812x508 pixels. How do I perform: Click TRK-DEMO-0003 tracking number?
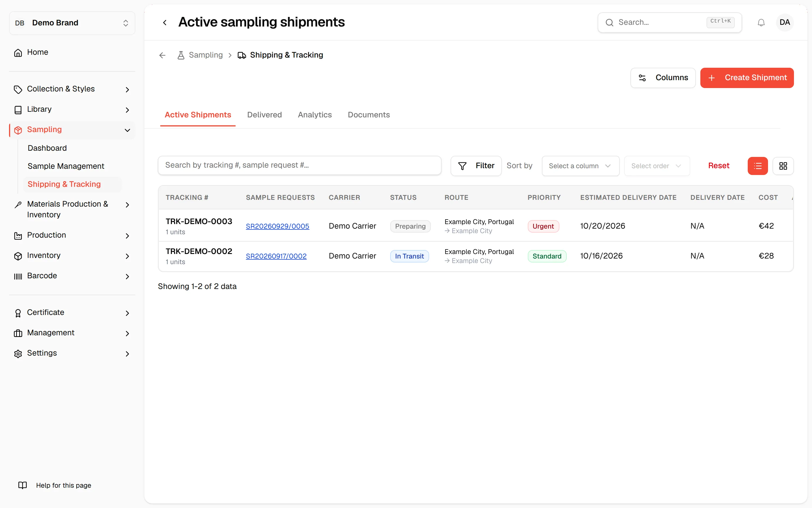(199, 222)
